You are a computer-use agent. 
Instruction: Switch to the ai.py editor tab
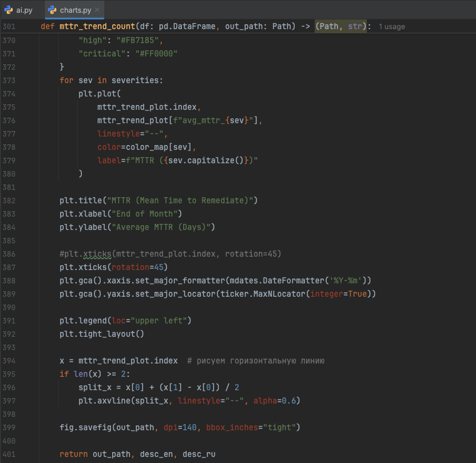point(23,10)
